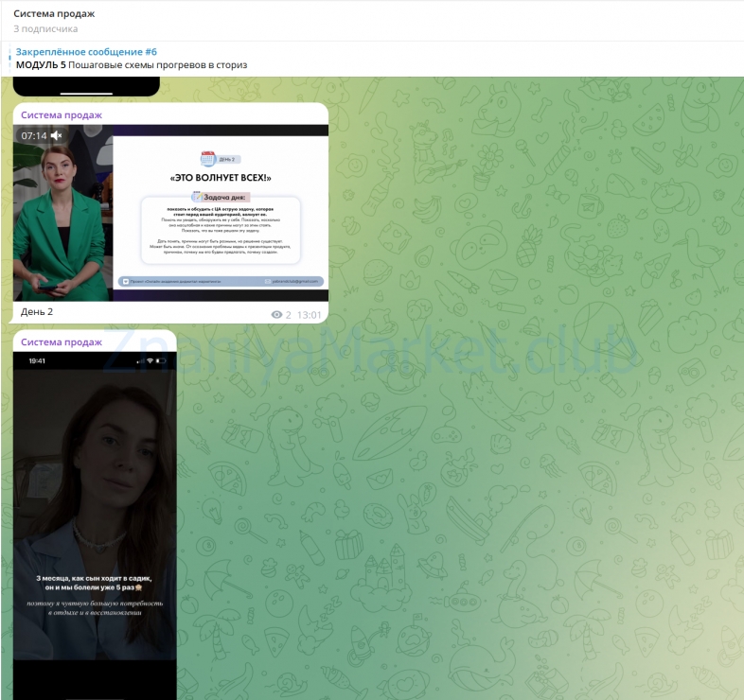
Task: Play the День 2 video with woman in green
Action: click(x=170, y=213)
